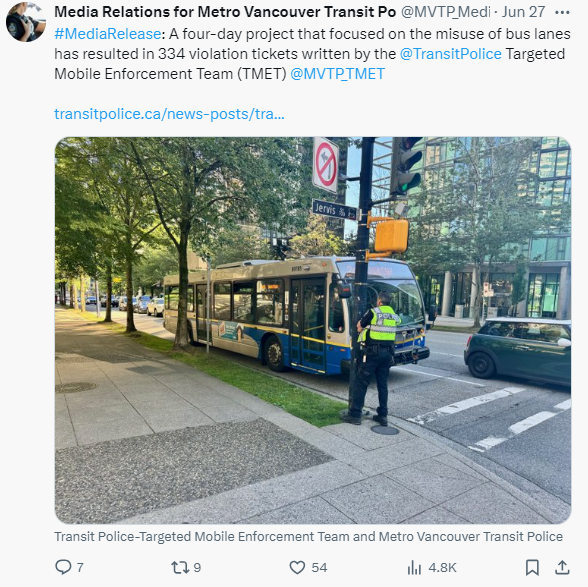Open the #MediaRelease hashtag

[x=108, y=34]
